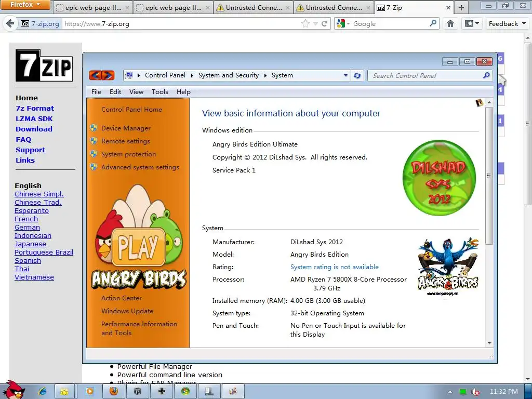Screen dimensions: 532x399
Task: Click the Control Panel window's forward arrow
Action: tap(108, 75)
